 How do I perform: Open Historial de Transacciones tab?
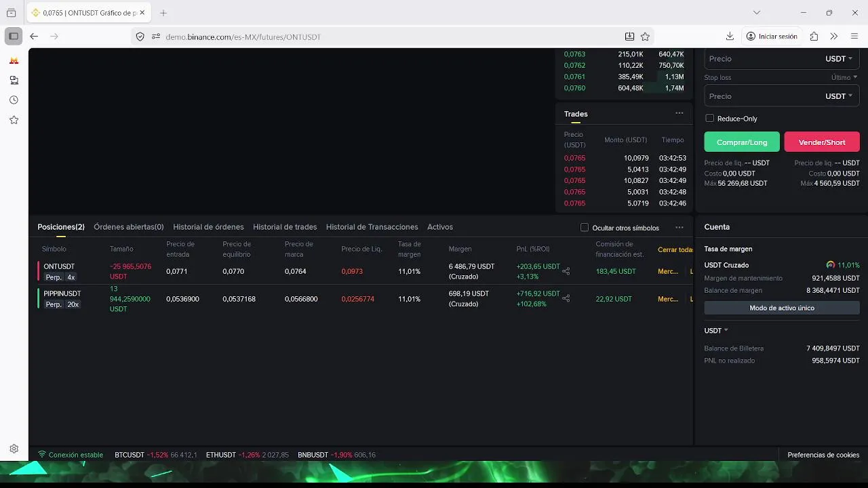pyautogui.click(x=372, y=227)
